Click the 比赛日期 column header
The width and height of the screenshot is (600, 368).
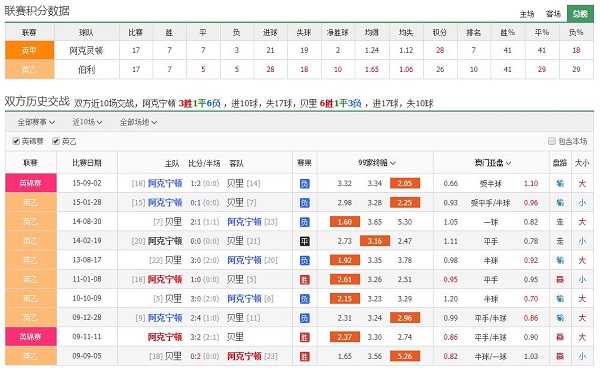[87, 163]
